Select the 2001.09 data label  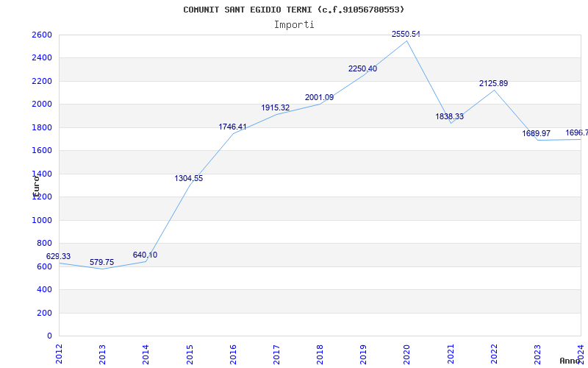[319, 98]
